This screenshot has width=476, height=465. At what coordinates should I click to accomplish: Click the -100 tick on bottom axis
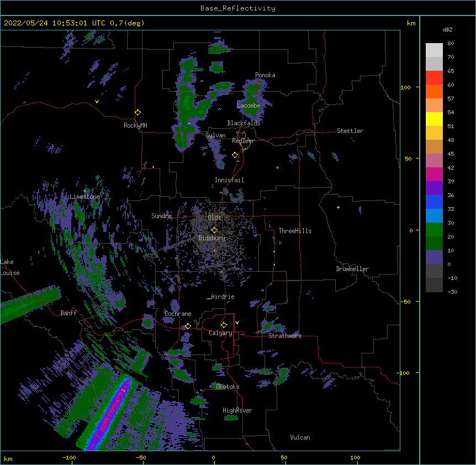click(70, 458)
